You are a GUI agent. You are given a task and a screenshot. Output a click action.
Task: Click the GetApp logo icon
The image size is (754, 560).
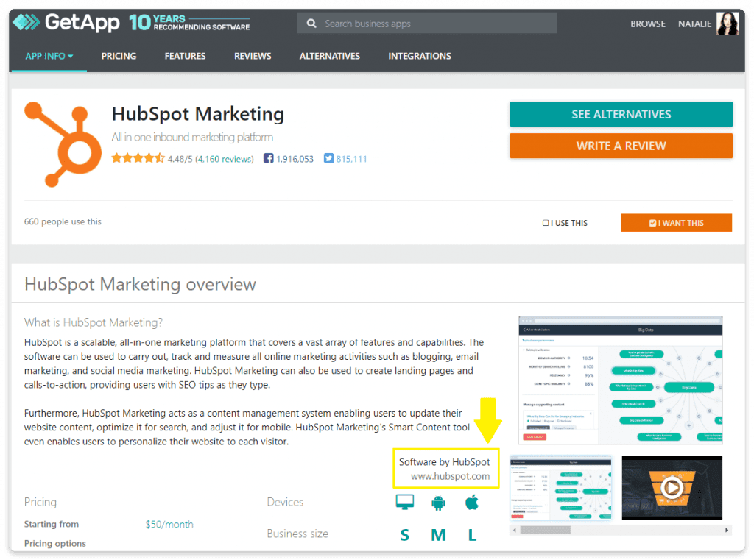click(x=27, y=22)
